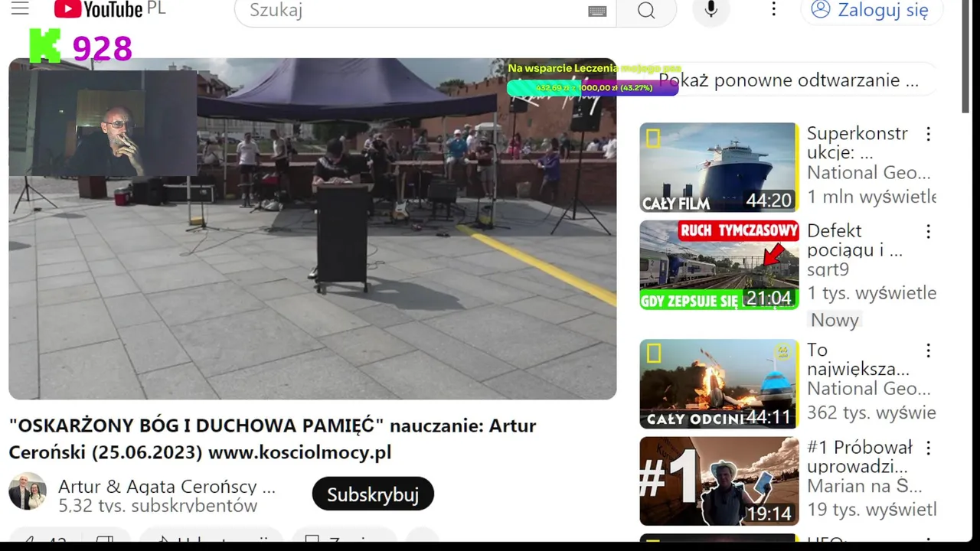Viewport: 980px width, 551px height.
Task: Open options menu for Defekt pociągu video
Action: coord(928,232)
